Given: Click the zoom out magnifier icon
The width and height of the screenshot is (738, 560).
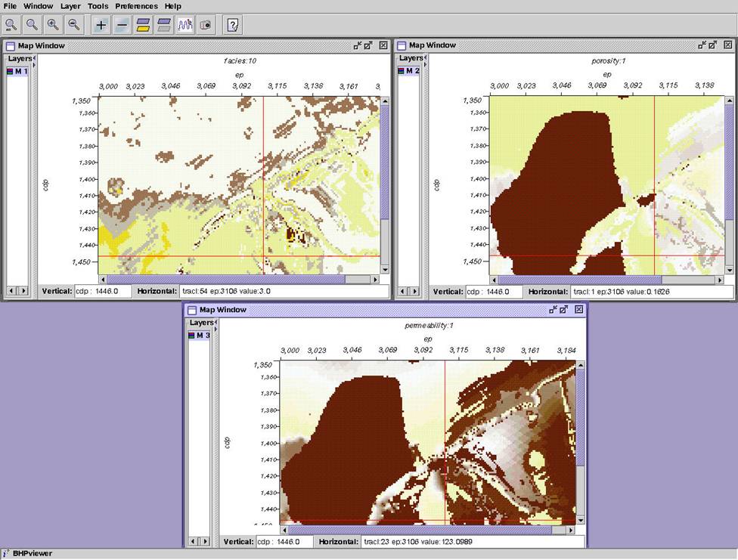Looking at the screenshot, I should (73, 24).
